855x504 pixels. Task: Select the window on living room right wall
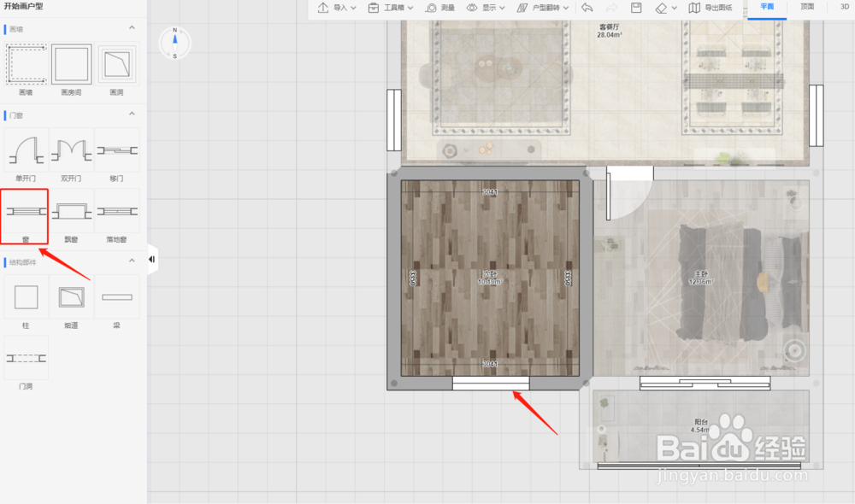[x=817, y=115]
